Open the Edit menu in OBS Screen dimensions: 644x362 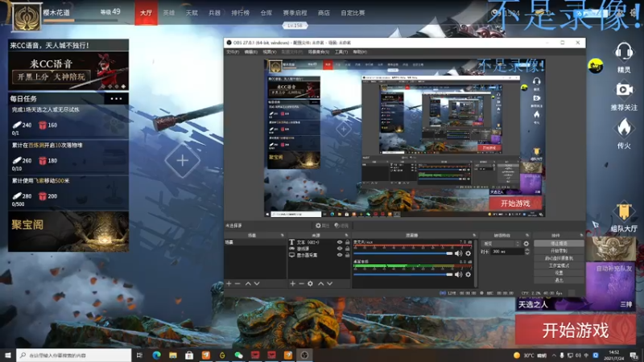pyautogui.click(x=250, y=52)
